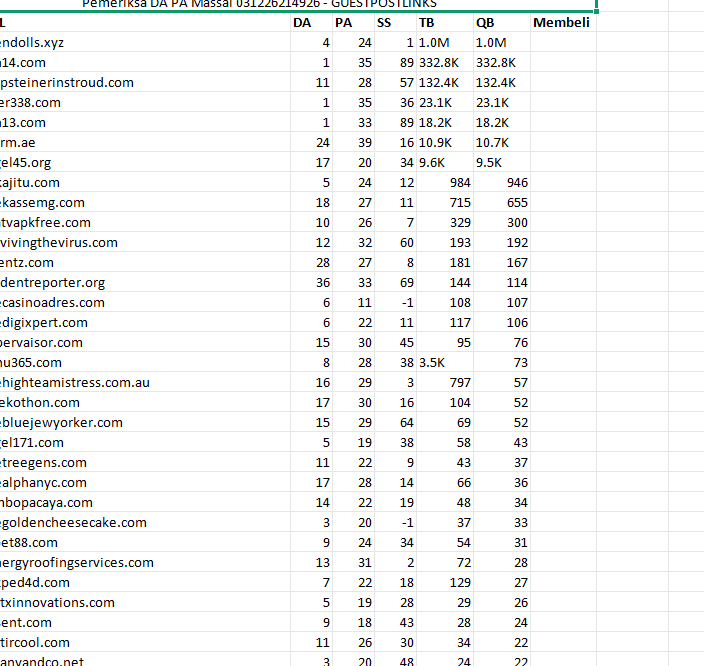704x666 pixels.
Task: Click the cell containing entz.com
Action: tap(145, 262)
